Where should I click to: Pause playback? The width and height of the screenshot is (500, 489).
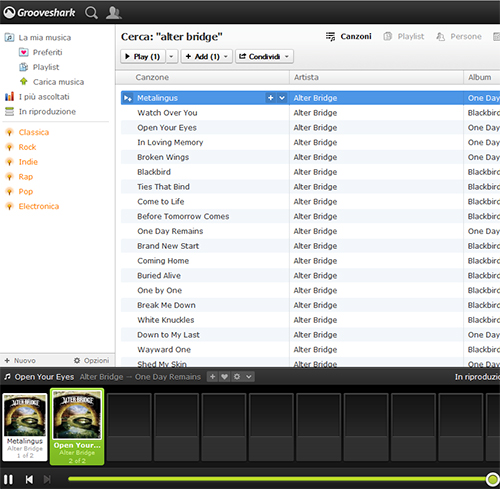pyautogui.click(x=9, y=479)
